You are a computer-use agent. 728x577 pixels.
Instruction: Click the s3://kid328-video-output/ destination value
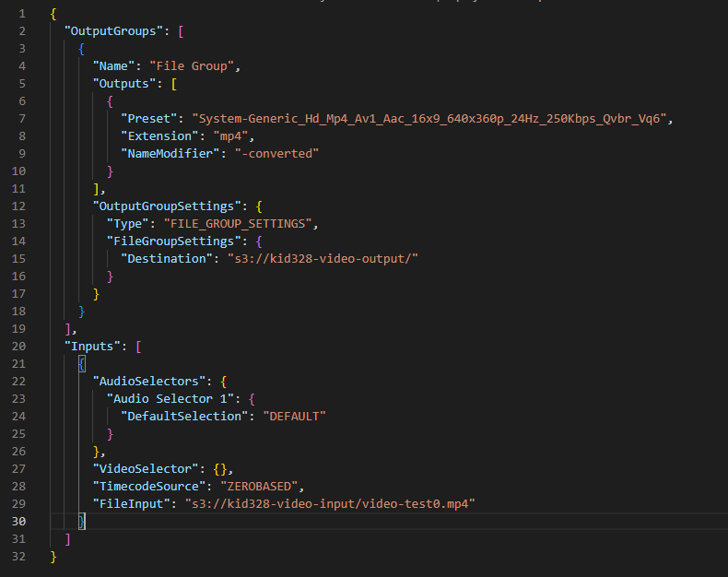pos(323,259)
